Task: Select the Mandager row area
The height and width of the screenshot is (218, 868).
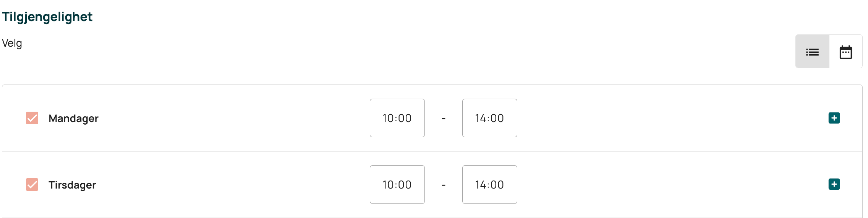Action: [432, 118]
